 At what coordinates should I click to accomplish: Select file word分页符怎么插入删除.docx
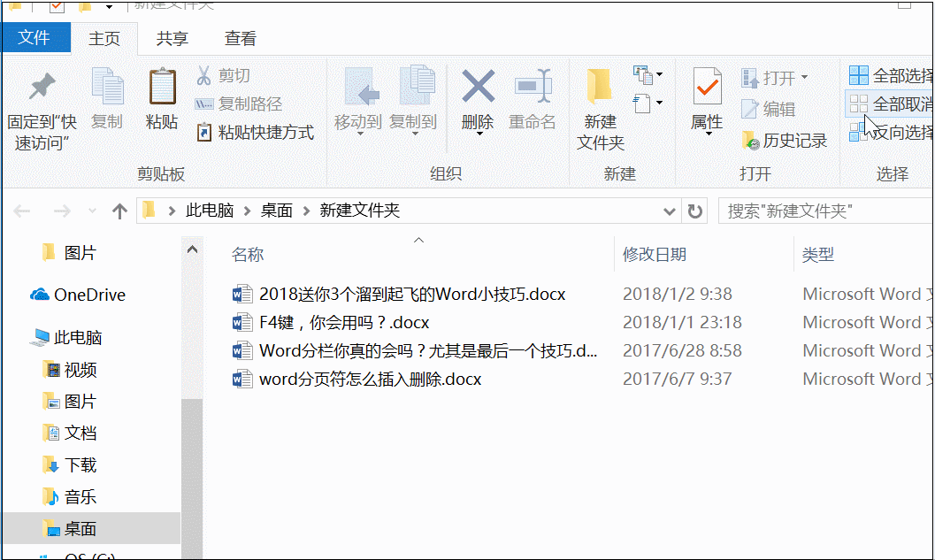pyautogui.click(x=356, y=380)
